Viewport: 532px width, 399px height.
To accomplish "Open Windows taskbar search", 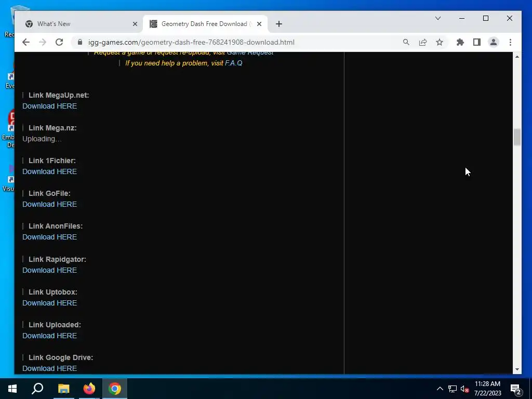I will [x=37, y=389].
